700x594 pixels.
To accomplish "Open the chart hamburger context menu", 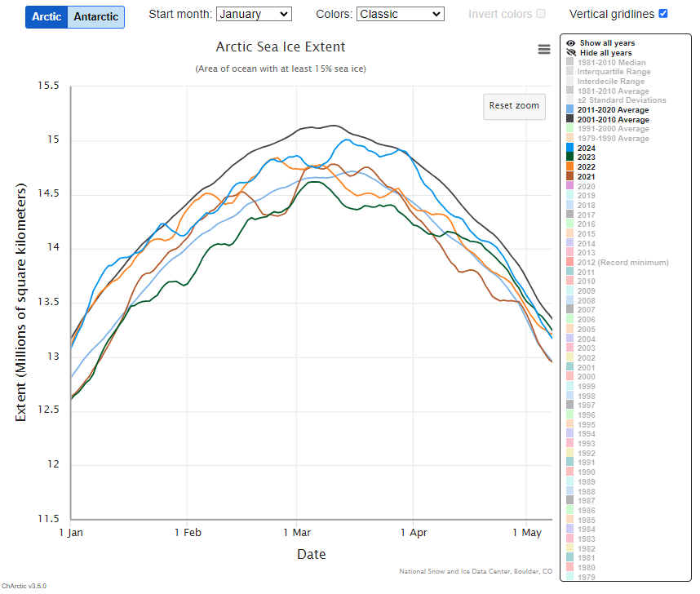I will point(544,49).
